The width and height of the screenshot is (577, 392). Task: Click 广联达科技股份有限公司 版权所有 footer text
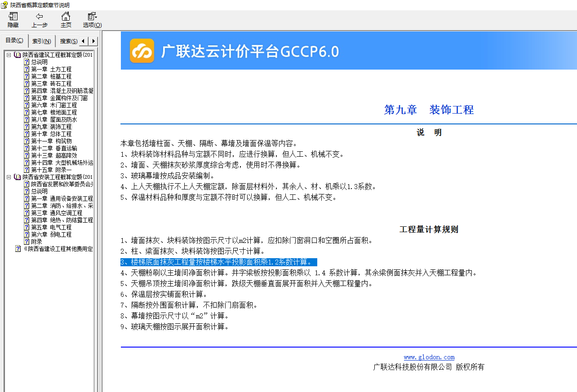click(x=429, y=367)
